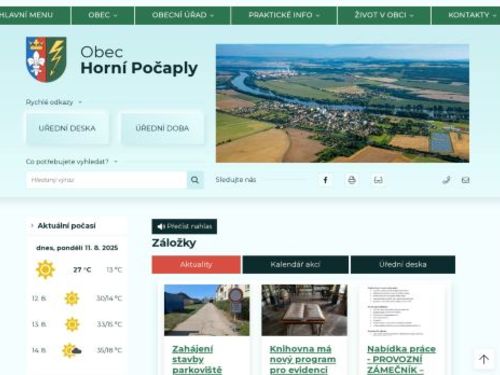Open the Nabídka práce Provozní zámečník link
The width and height of the screenshot is (500, 375).
[401, 359]
